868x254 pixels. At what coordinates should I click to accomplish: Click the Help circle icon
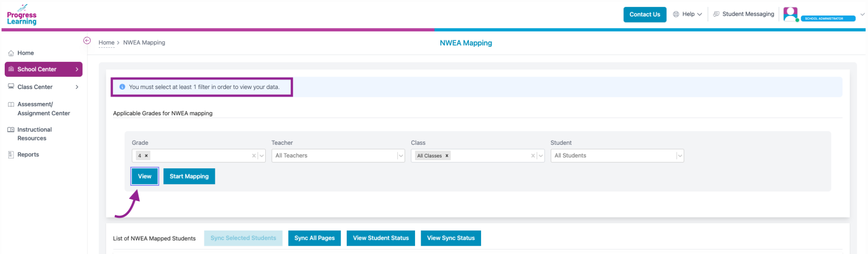[676, 14]
